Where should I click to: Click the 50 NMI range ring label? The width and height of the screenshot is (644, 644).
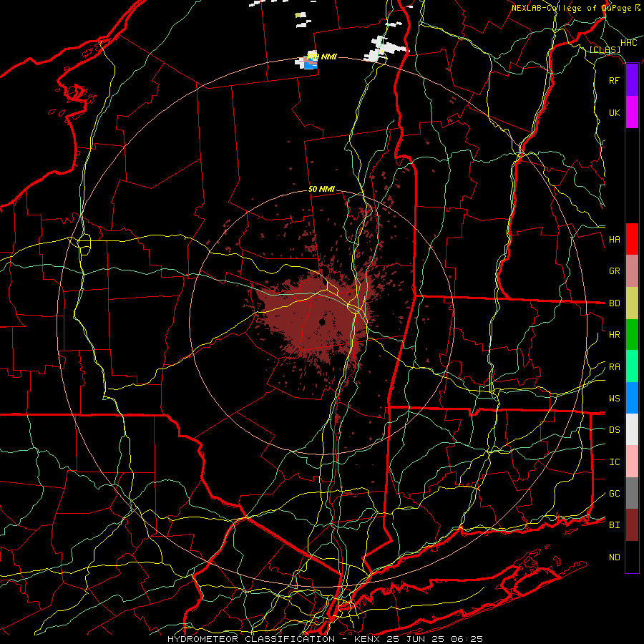(x=321, y=189)
